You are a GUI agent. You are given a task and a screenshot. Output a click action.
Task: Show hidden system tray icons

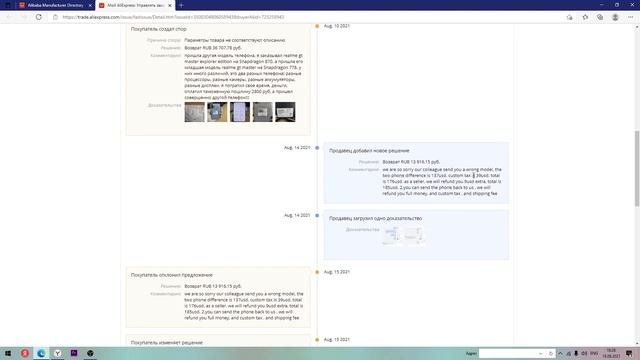pyautogui.click(x=560, y=353)
